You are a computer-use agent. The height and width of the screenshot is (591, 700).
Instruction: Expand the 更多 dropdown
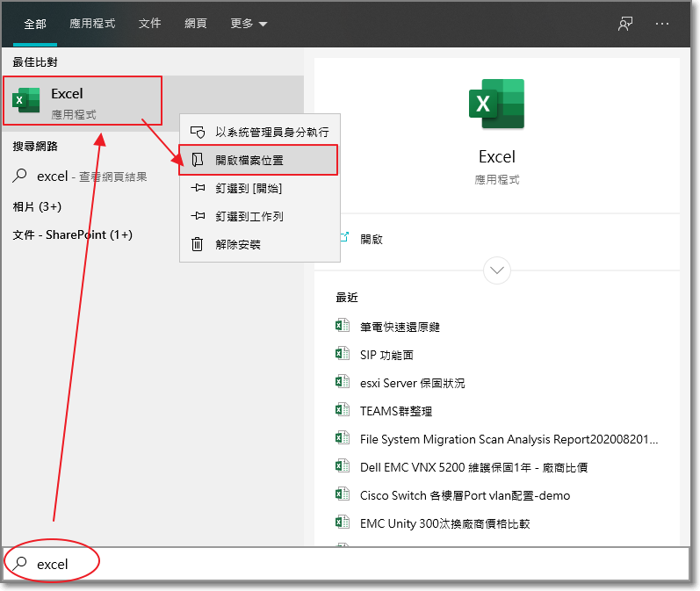249,24
